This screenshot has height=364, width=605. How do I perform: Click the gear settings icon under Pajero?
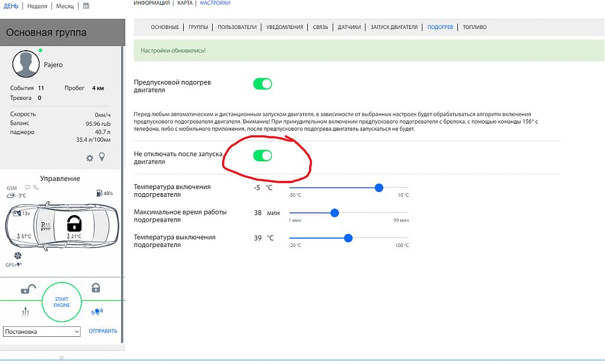click(90, 158)
